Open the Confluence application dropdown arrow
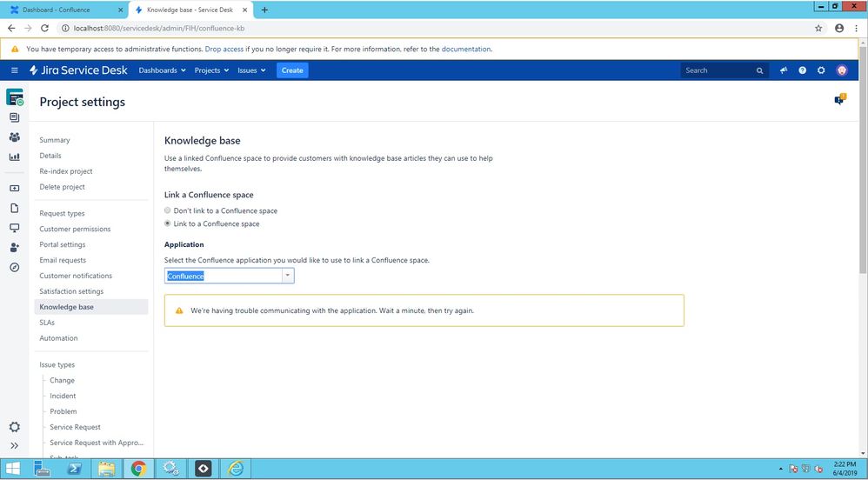The image size is (868, 480). tap(287, 276)
